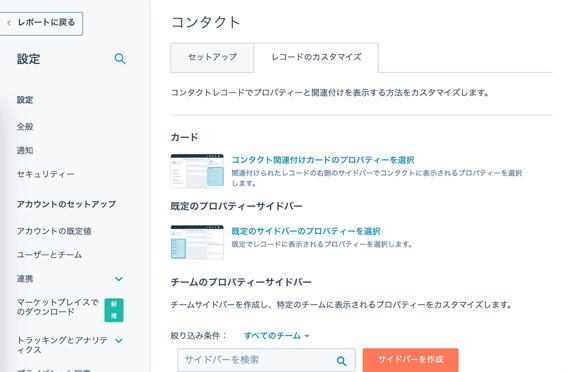Viewport: 567px width, 372px height.
Task: Click the サイドバーを作成 button
Action: [x=410, y=359]
